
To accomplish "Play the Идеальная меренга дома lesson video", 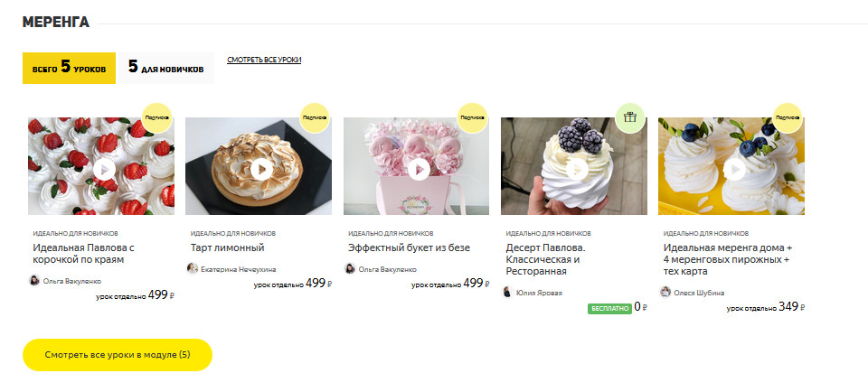I will click(734, 169).
